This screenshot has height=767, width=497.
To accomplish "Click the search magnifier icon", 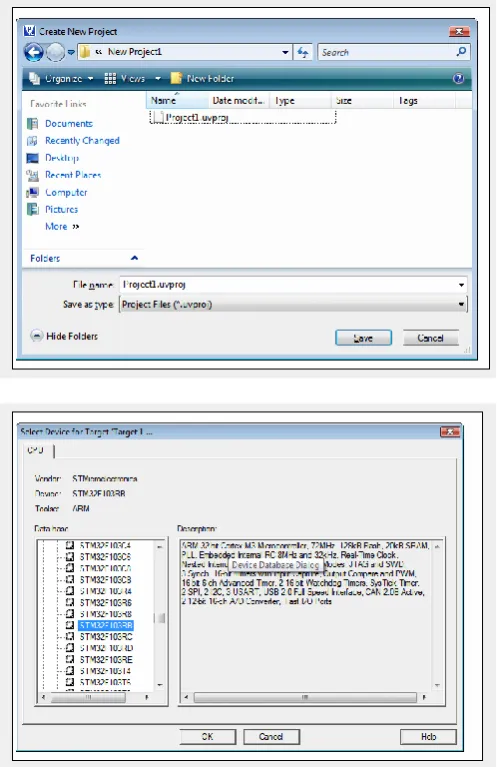I will [x=461, y=51].
